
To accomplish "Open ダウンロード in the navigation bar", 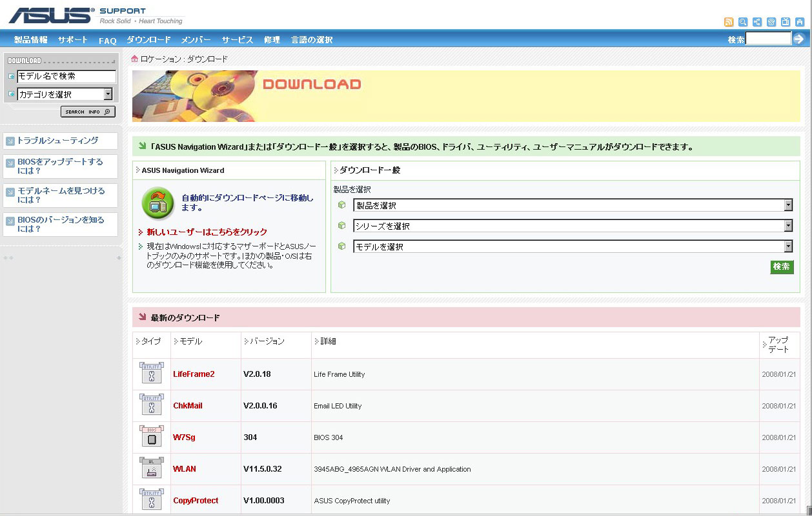I will coord(148,40).
